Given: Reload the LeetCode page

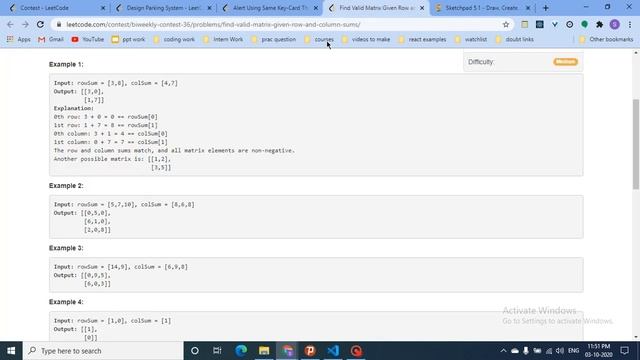Looking at the screenshot, I should point(40,24).
